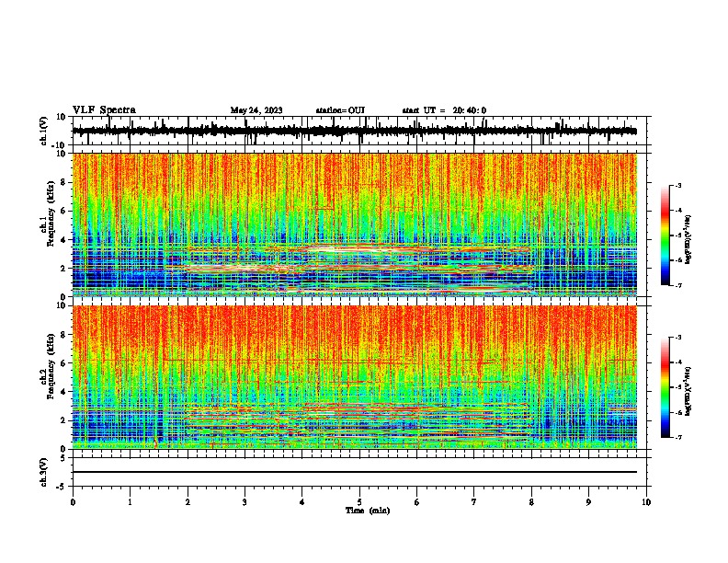
Task: Click the ch.2 spectrogram color bar
Action: click(665, 387)
